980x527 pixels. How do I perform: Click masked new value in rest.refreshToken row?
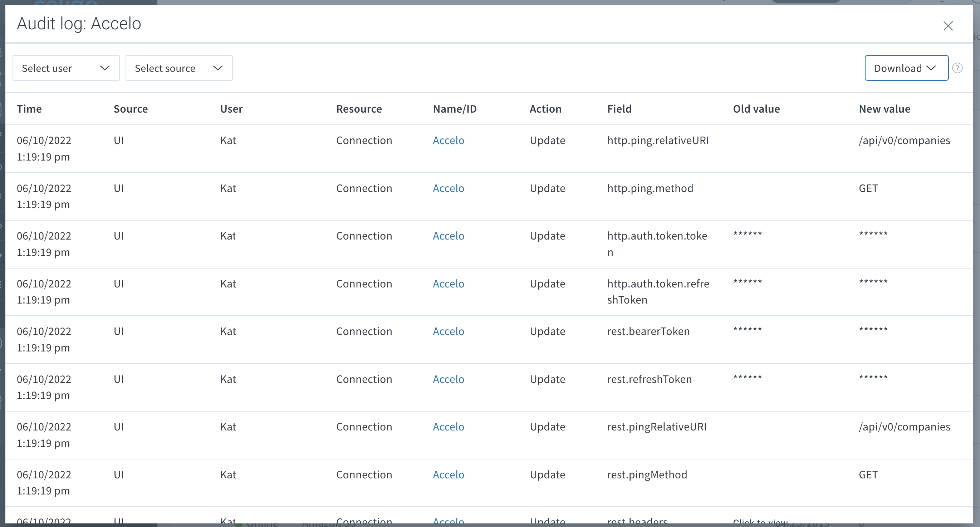click(x=873, y=377)
